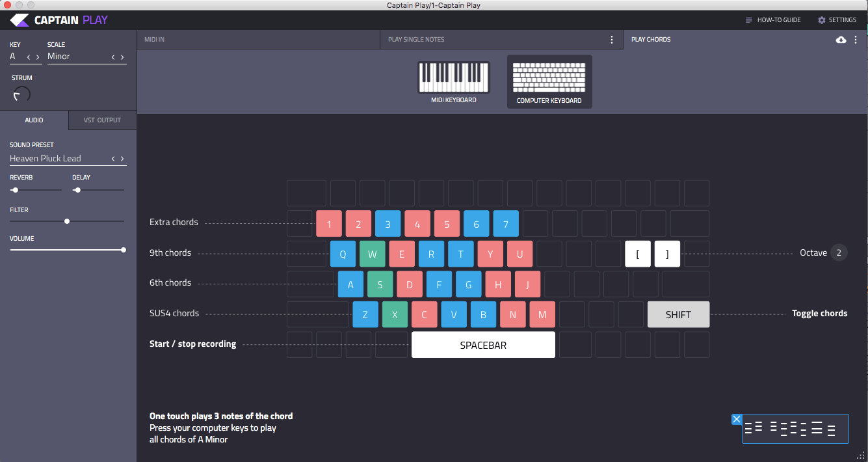Click the red 4 chord key

417,223
